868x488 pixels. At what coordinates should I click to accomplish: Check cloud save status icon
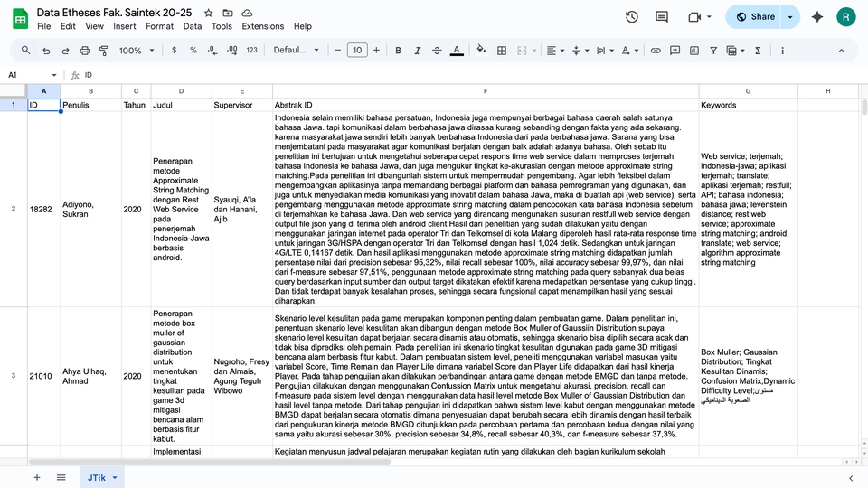click(x=248, y=13)
